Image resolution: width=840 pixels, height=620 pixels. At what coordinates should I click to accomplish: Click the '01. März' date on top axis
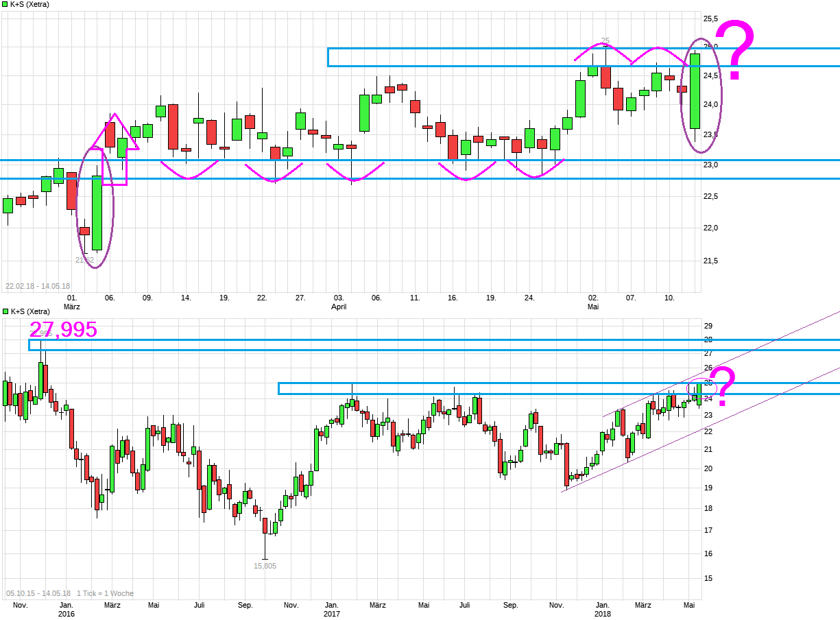tap(71, 302)
